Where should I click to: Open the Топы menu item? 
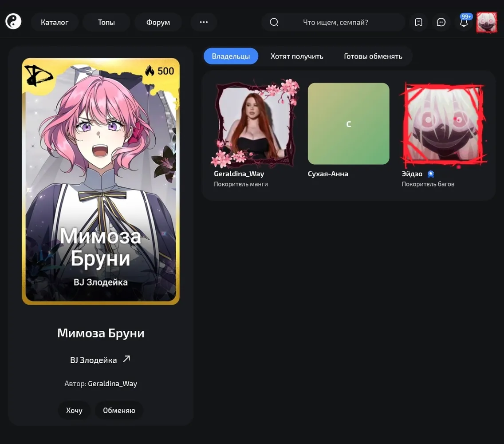point(106,22)
